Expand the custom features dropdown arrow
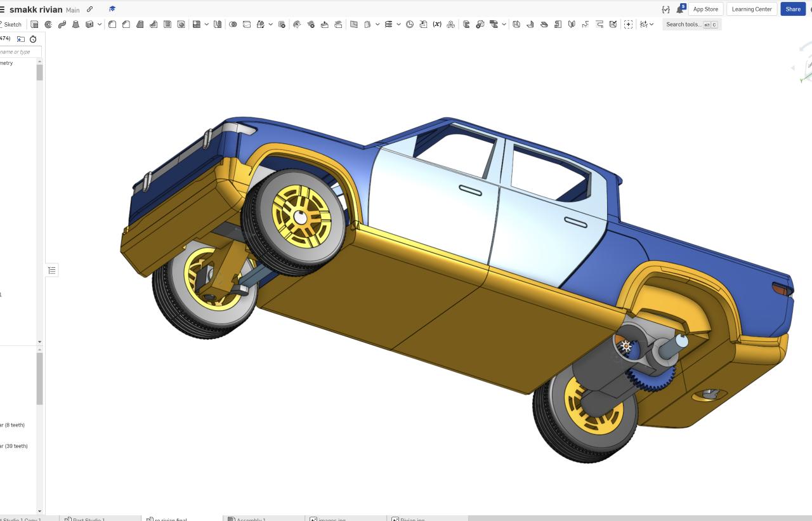 [x=652, y=24]
